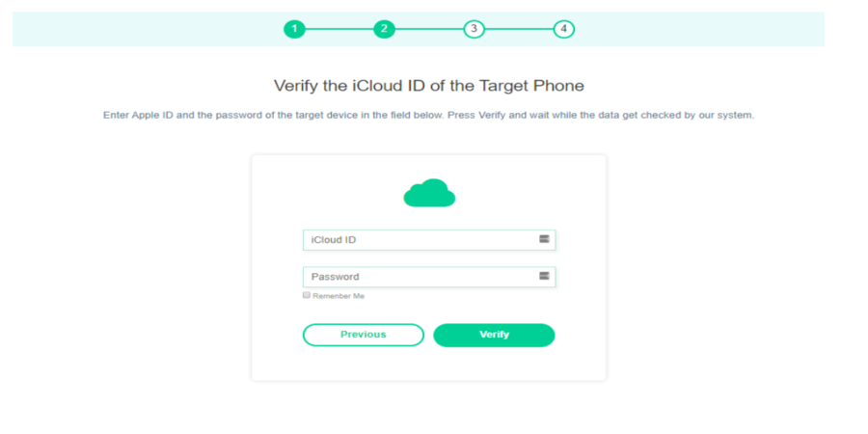Submit credentials with the Verify button
This screenshot has height=434, width=868.
tap(494, 335)
